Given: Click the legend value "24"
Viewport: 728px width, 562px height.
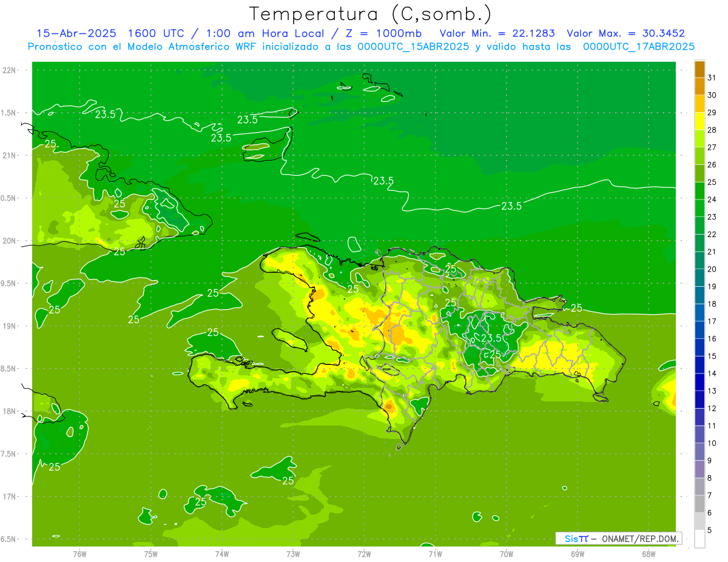Looking at the screenshot, I should pos(712,199).
